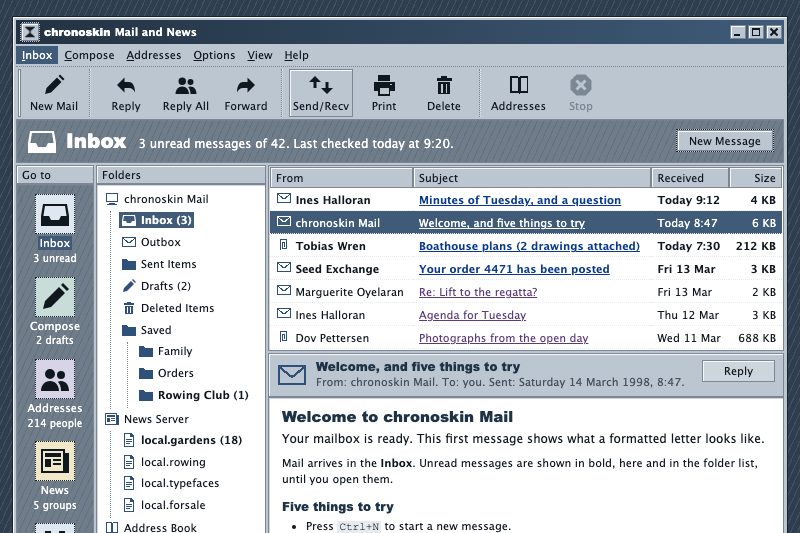This screenshot has width=800, height=533.
Task: Open the Compose pencil icon in Go to bar
Action: click(55, 297)
